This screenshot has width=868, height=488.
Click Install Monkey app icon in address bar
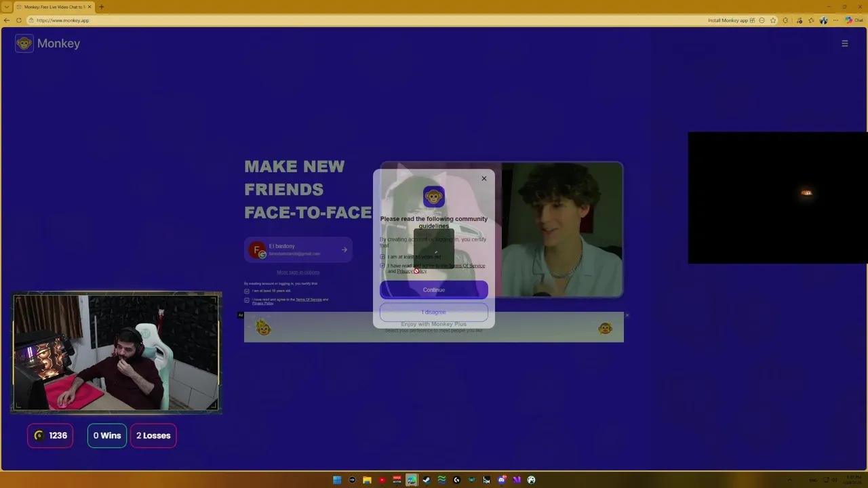point(752,20)
